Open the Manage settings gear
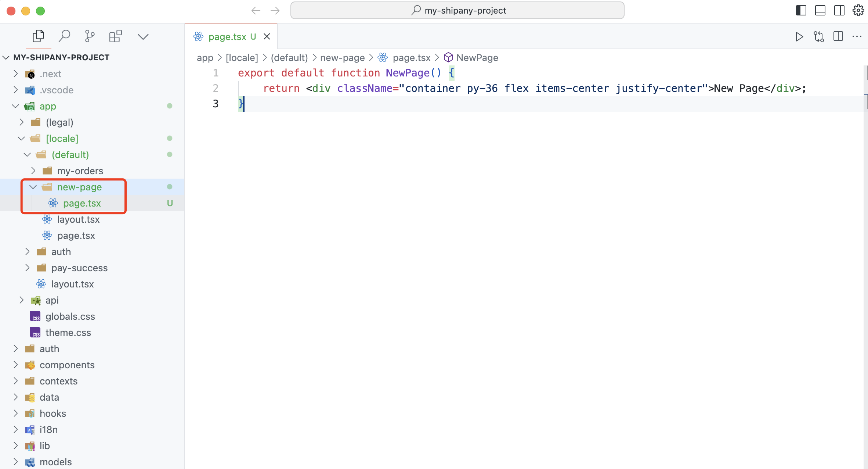 858,10
